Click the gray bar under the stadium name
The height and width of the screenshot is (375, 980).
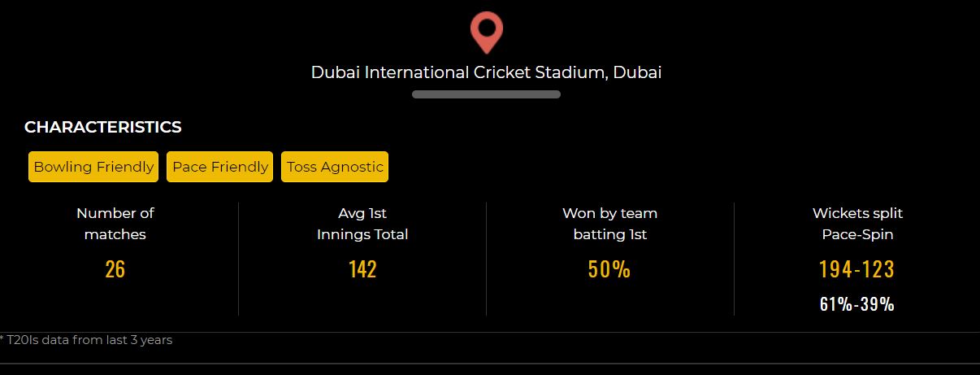[486, 94]
